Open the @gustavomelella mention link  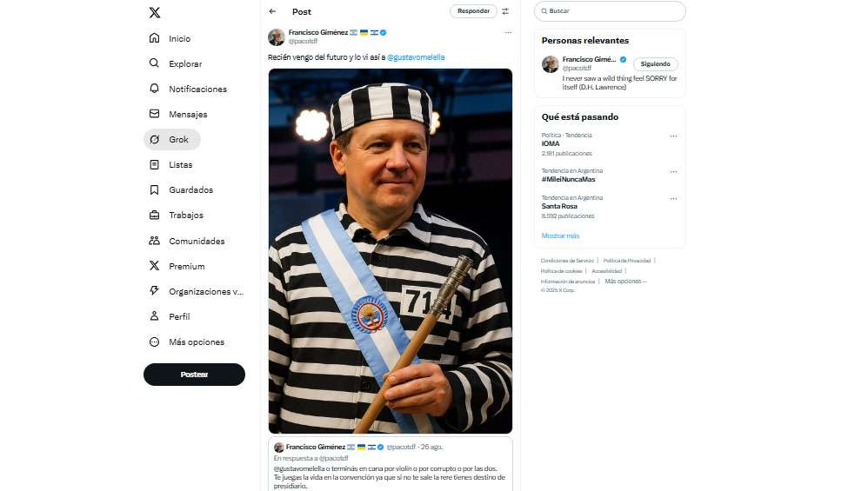pos(416,56)
